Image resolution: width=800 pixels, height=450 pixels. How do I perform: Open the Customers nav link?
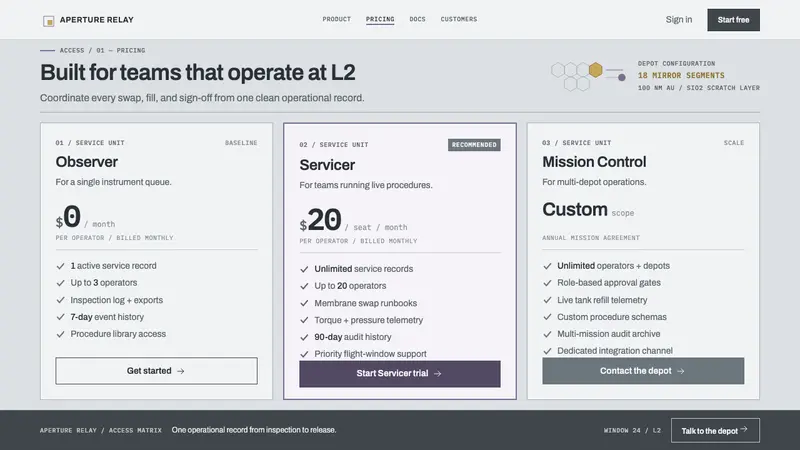(459, 19)
